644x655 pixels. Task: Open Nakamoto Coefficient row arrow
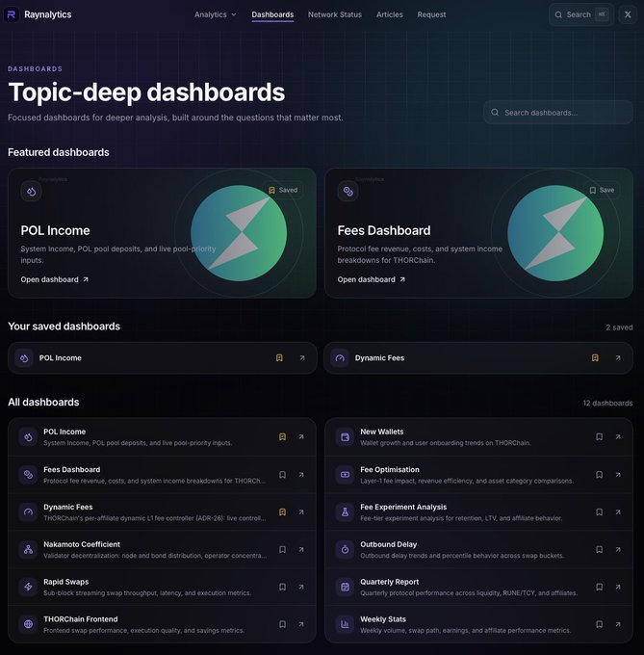pyautogui.click(x=301, y=550)
